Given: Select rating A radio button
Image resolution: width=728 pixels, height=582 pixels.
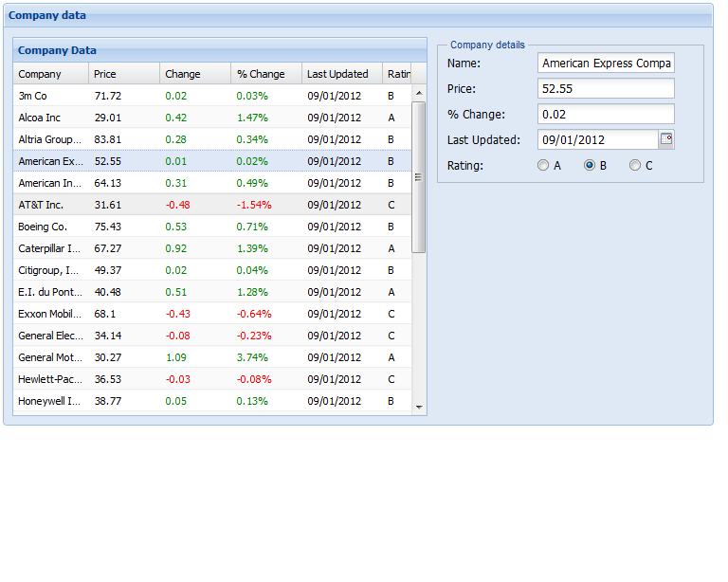Looking at the screenshot, I should point(543,165).
